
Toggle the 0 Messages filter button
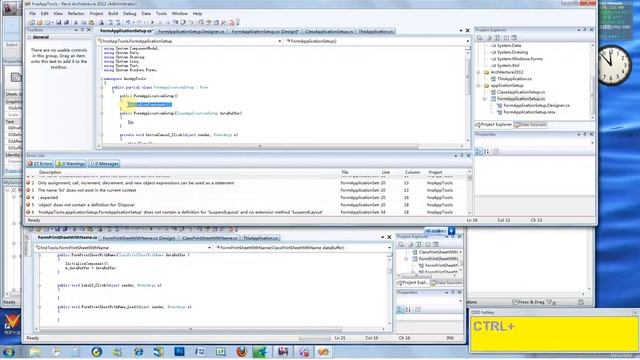tap(104, 164)
